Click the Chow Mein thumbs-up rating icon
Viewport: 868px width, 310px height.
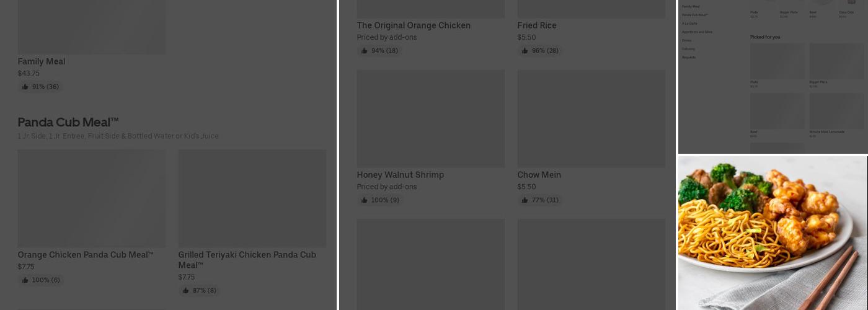pyautogui.click(x=525, y=200)
